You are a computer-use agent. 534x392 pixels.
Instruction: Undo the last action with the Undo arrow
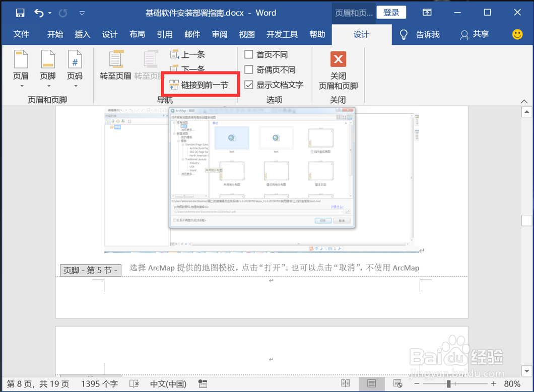[x=39, y=13]
